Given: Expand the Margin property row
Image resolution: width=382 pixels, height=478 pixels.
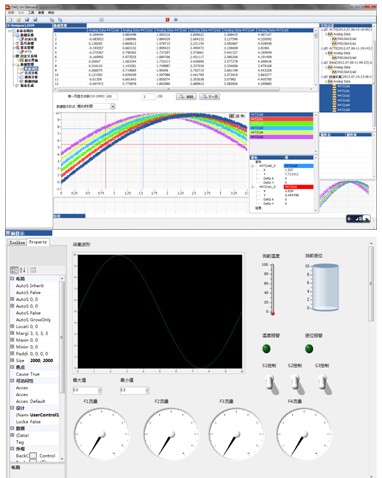Looking at the screenshot, I should click(12, 333).
